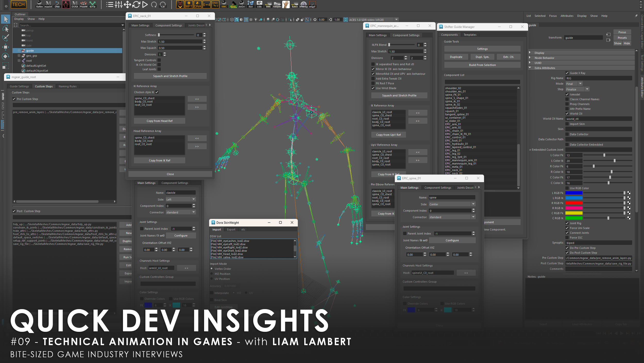644x363 pixels.
Task: Click the Reopen shelf icon
Action: 277,4
